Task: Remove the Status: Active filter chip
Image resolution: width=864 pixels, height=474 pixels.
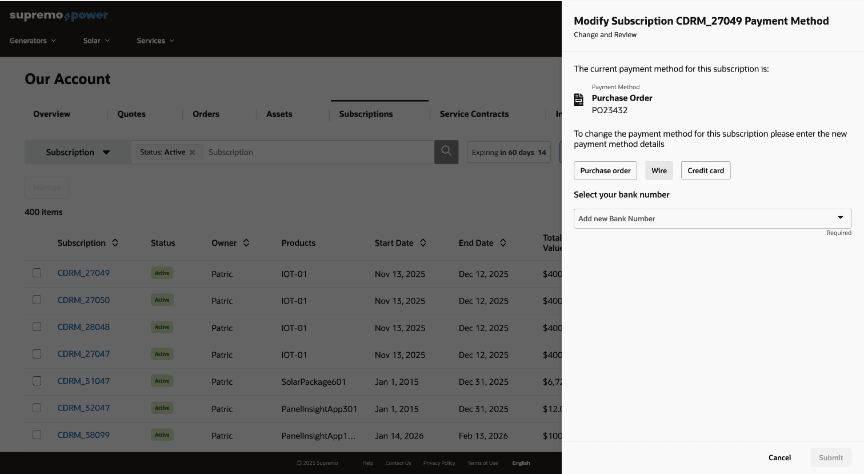Action: point(192,153)
